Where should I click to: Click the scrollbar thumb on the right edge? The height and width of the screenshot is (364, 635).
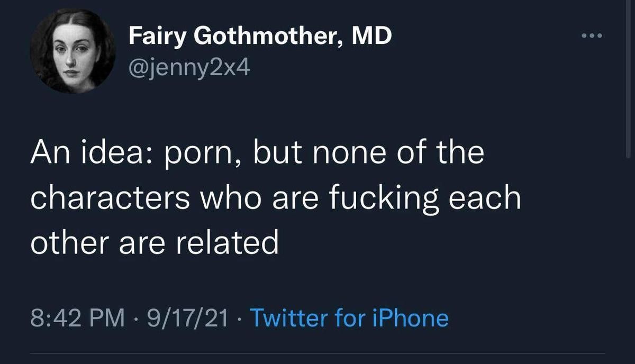628,79
